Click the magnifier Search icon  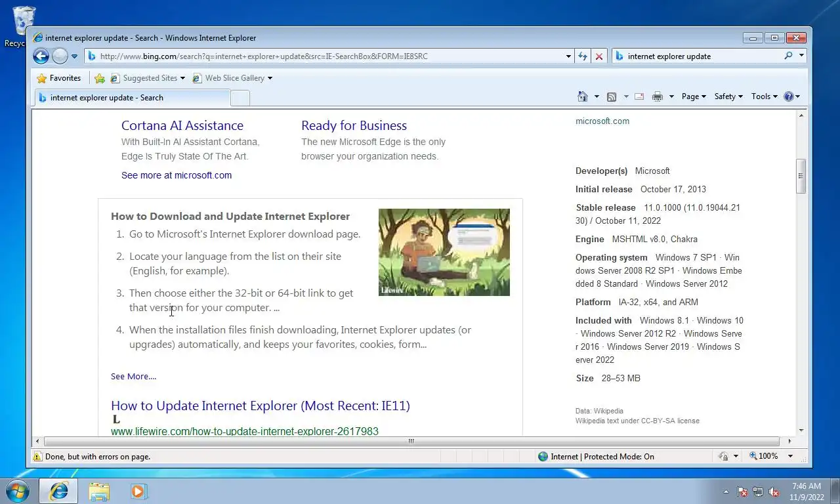(x=788, y=56)
